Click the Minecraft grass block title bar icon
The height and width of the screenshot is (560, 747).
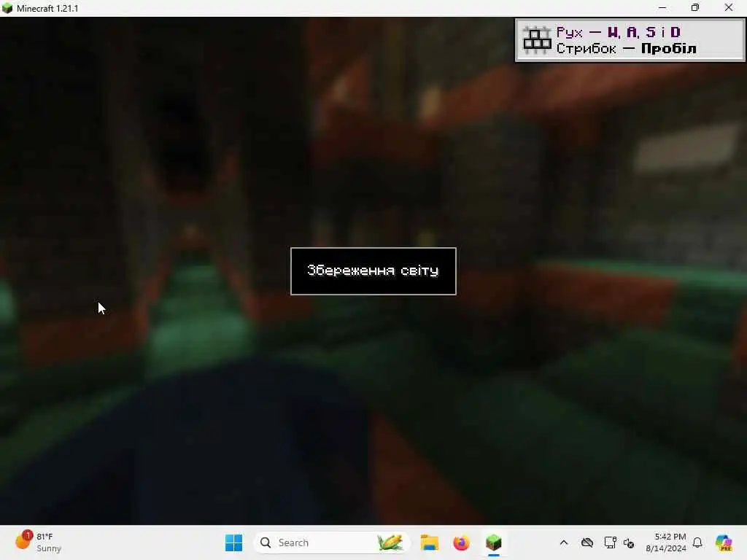[x=7, y=8]
